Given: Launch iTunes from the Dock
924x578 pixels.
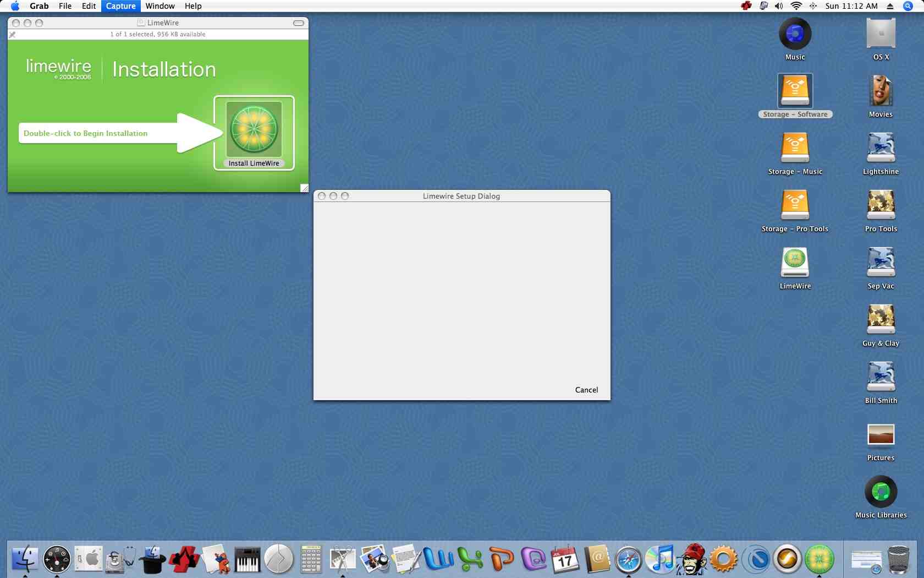Looking at the screenshot, I should point(660,560).
